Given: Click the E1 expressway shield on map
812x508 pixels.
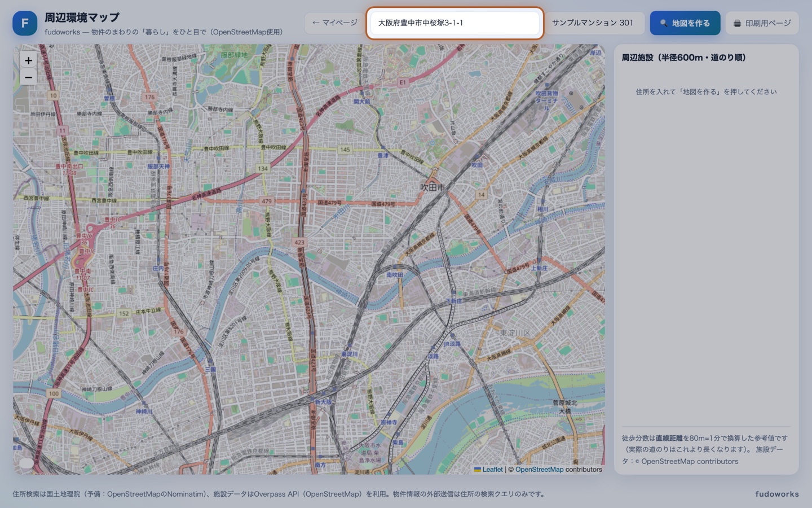Looking at the screenshot, I should point(403,82).
